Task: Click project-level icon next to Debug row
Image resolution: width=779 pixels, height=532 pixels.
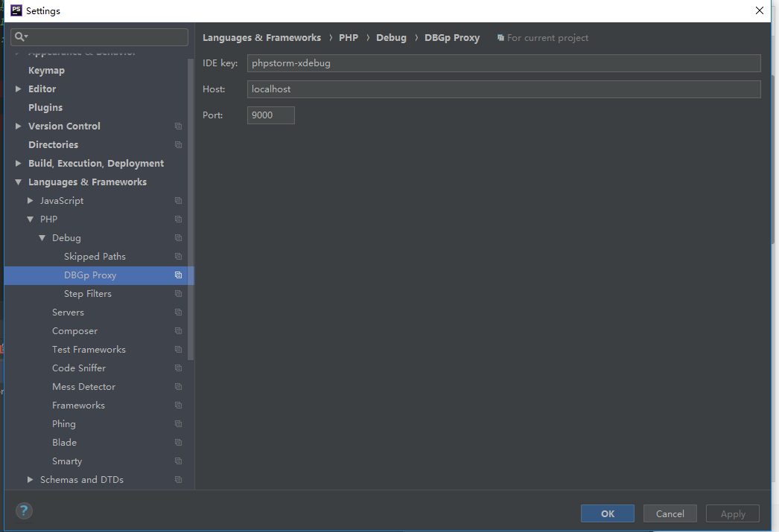Action: point(178,237)
